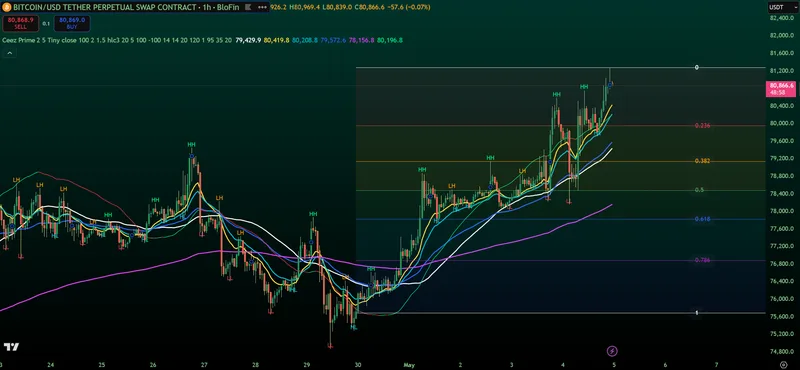This screenshot has height=370, width=800.
Task: Open the three-dot More menu in legend
Action: coord(263,8)
